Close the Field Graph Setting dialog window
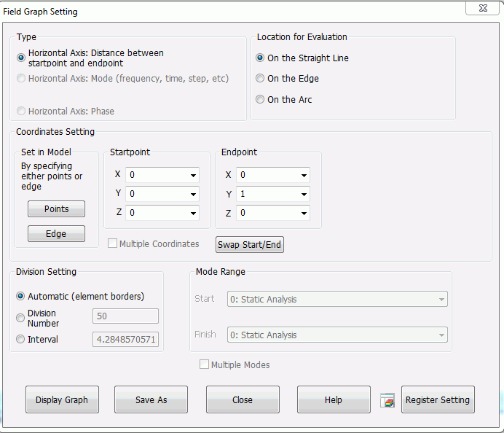Screen dimensions: 504x433 477,7
